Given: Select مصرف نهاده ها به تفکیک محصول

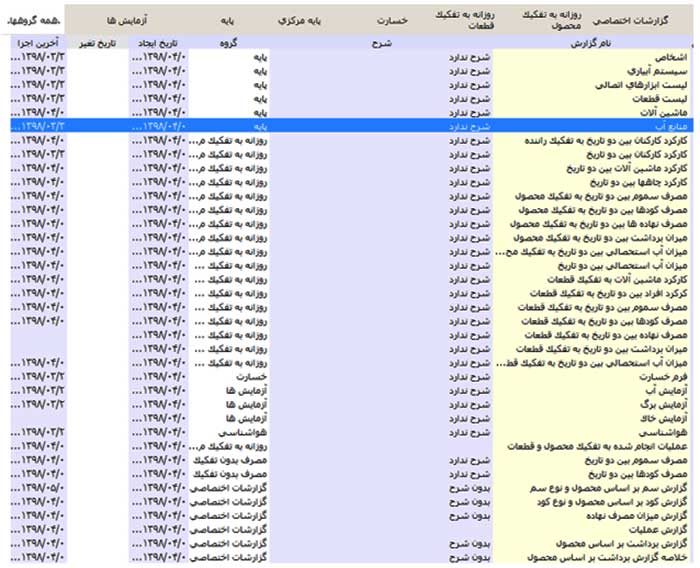Looking at the screenshot, I should coord(598,224).
